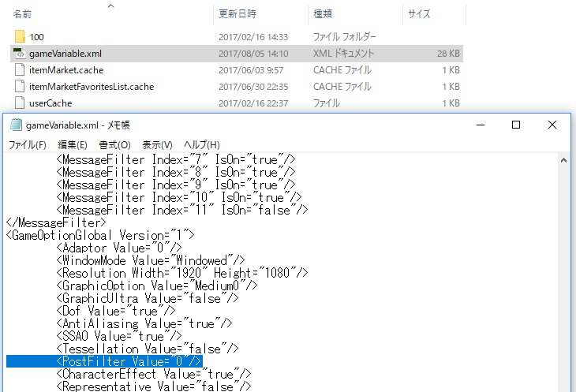576x392 pixels.
Task: Place cursor on CharacterEffect Value="true" line
Action: click(x=154, y=374)
